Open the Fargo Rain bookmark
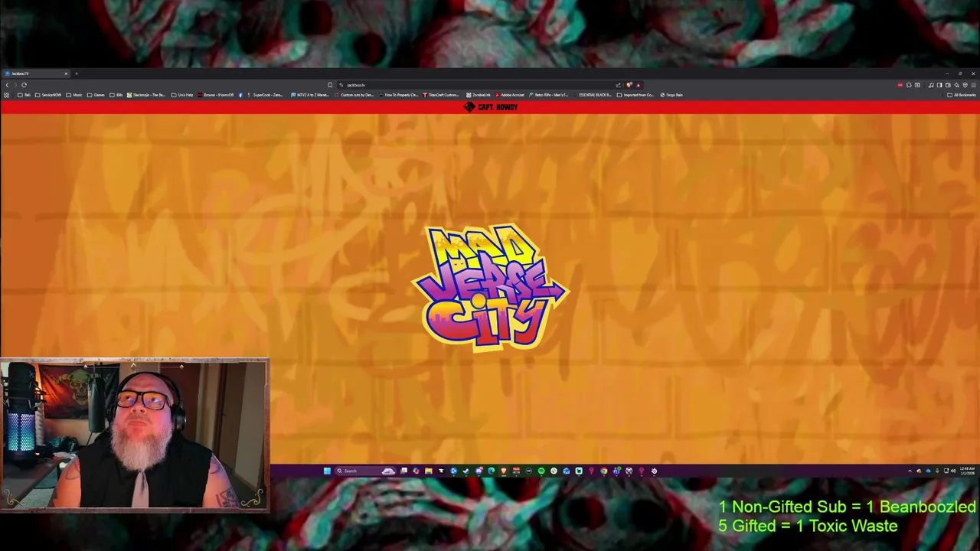Image resolution: width=980 pixels, height=551 pixels. pyautogui.click(x=672, y=95)
